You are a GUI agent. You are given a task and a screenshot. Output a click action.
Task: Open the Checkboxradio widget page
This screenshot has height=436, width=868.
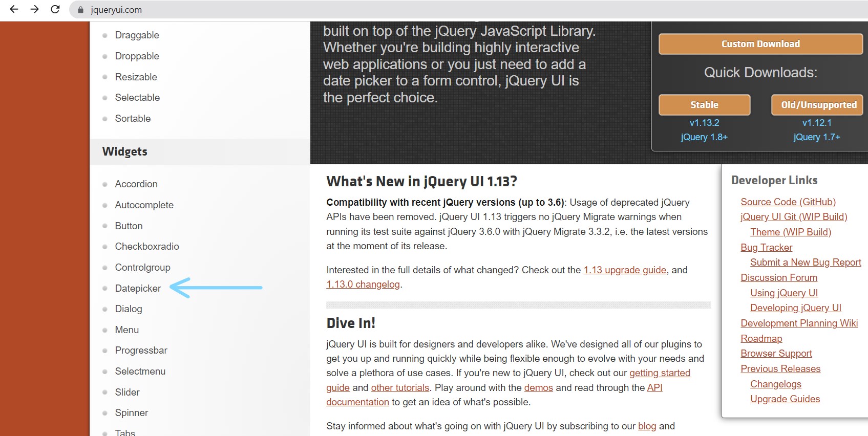[147, 246]
